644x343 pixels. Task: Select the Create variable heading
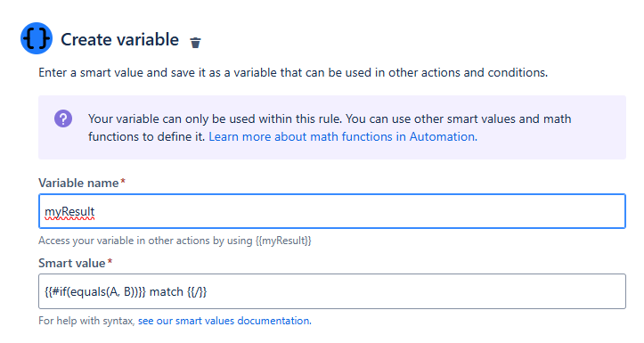120,39
